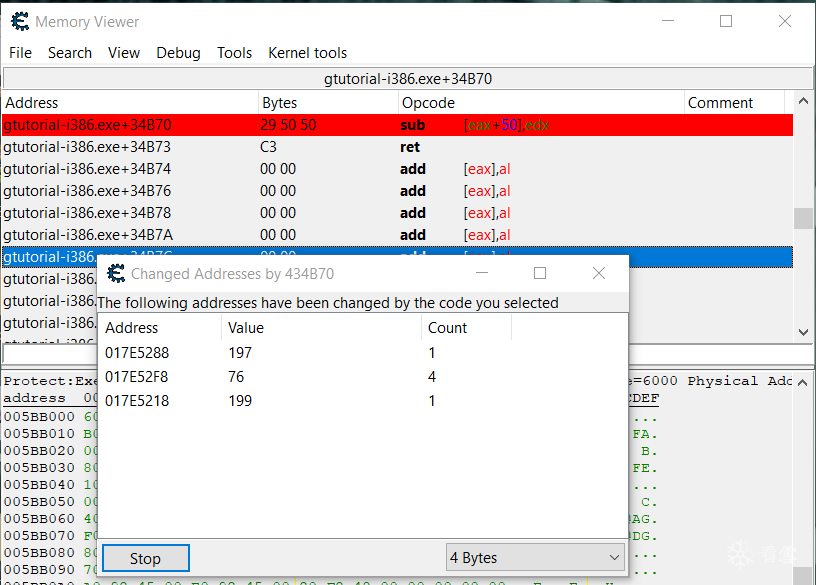Image resolution: width=816 pixels, height=585 pixels.
Task: Click the gtutorial-i386.exe+34B70 location bar
Action: tap(408, 79)
